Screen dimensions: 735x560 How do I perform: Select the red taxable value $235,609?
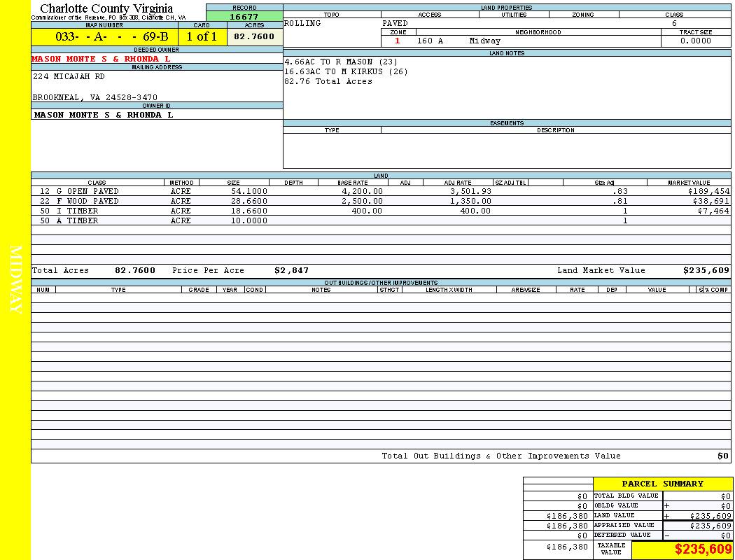(703, 550)
